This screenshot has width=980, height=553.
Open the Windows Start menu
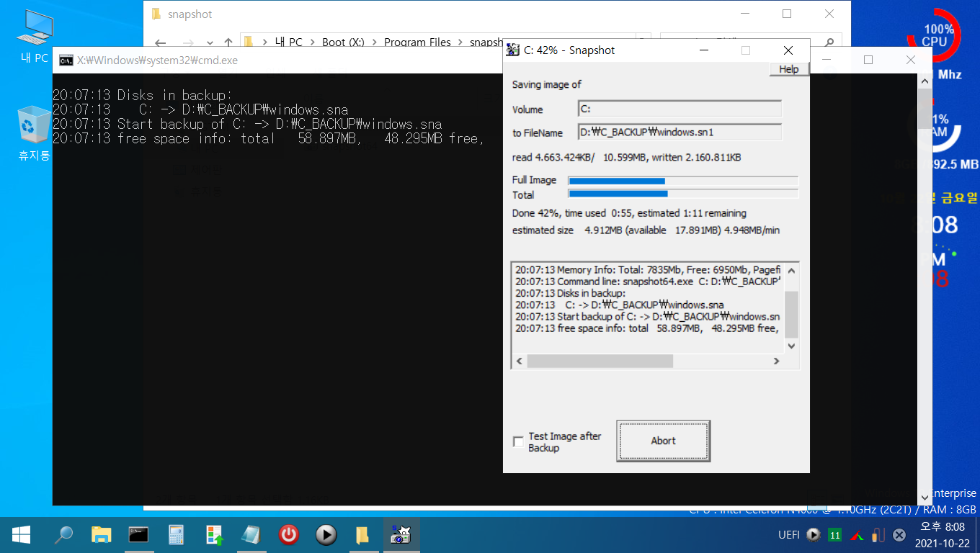[20, 534]
